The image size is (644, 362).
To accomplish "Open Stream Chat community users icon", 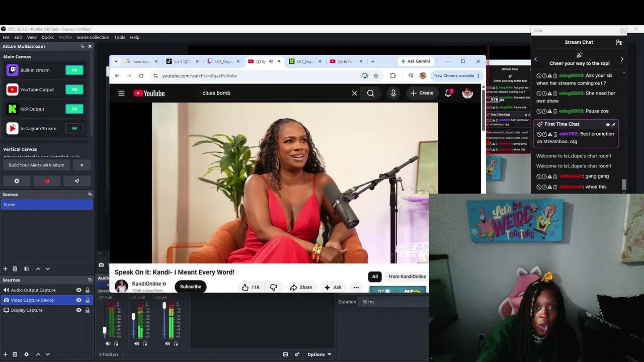I will [619, 42].
